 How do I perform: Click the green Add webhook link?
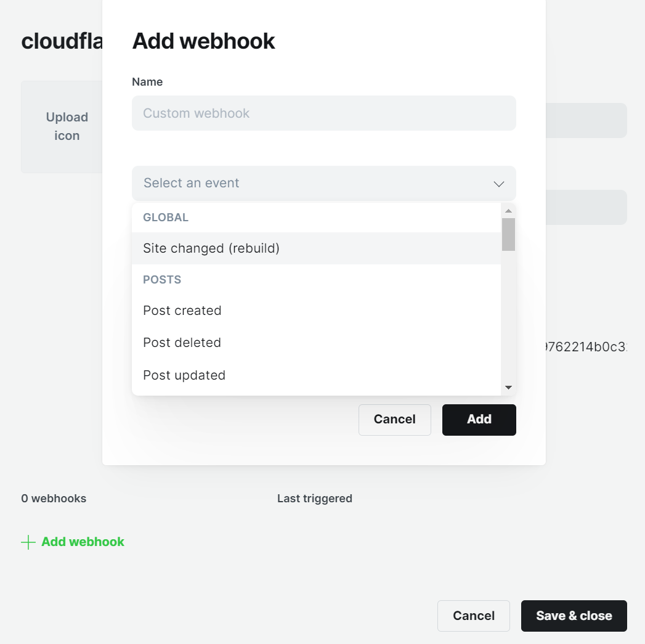83,542
